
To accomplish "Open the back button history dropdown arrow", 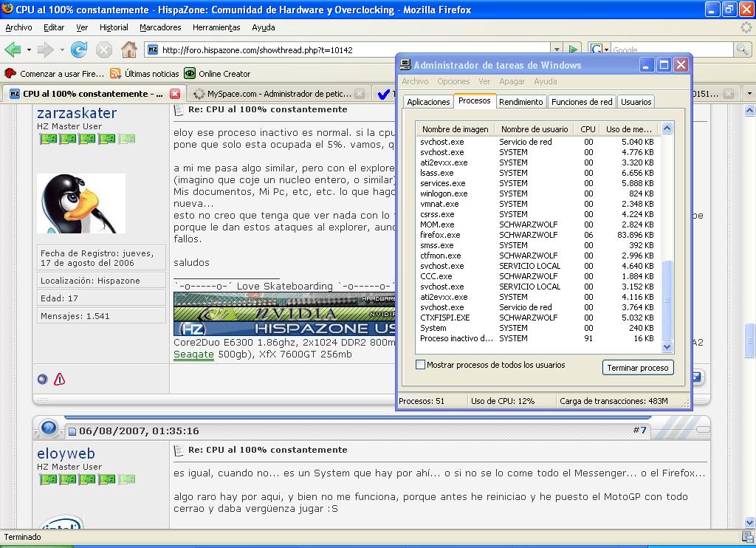I will tap(29, 50).
